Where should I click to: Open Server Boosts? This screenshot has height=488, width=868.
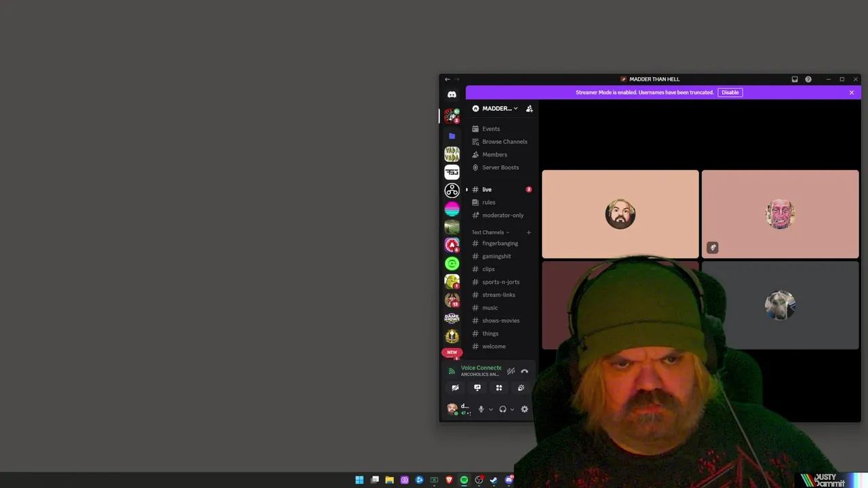501,167
